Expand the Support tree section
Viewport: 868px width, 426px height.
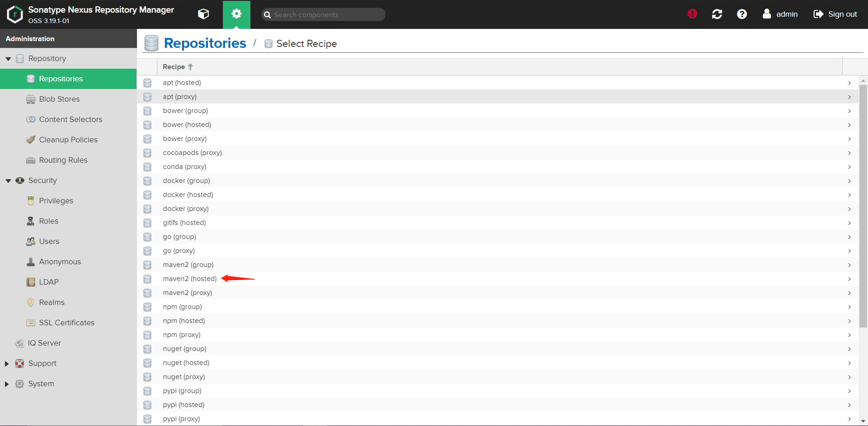[x=7, y=364]
